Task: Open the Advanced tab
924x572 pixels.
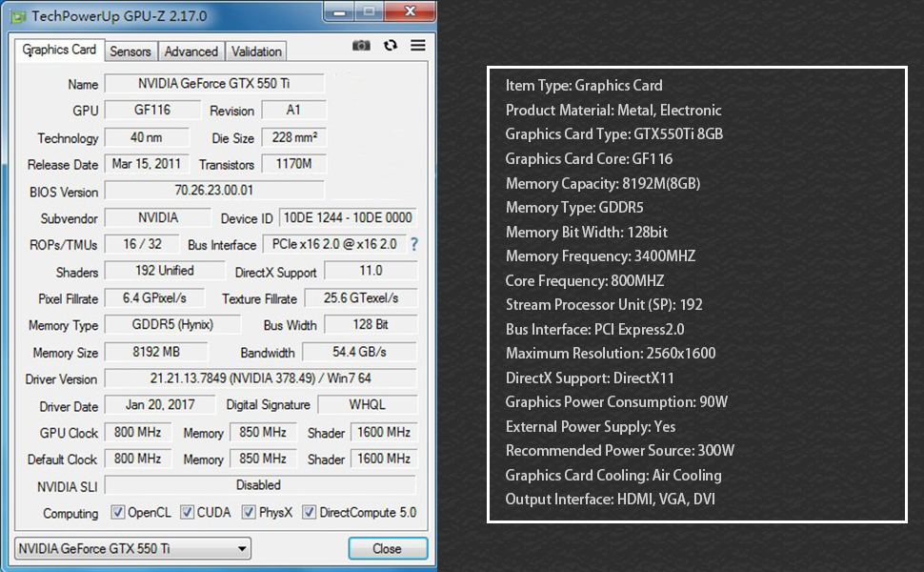Action: (191, 51)
